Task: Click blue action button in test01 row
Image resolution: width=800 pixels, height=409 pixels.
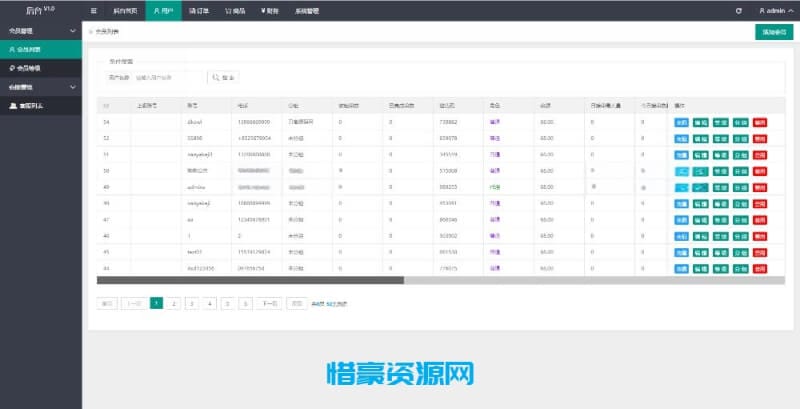Action: pos(681,252)
